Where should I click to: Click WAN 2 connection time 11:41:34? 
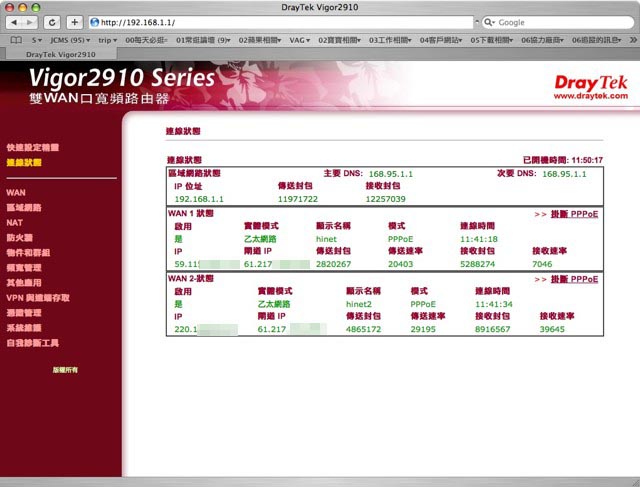coord(494,304)
